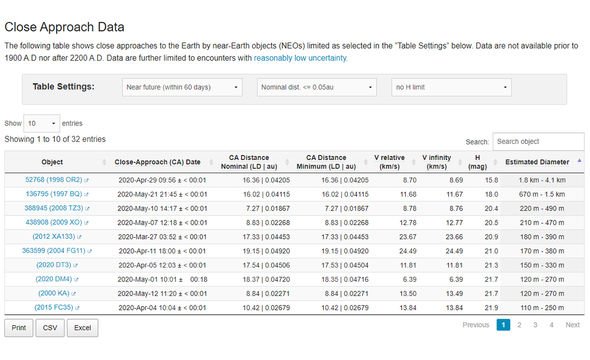Select diameter cell 220 m - 490 m
590x360 pixels.
[542, 209]
